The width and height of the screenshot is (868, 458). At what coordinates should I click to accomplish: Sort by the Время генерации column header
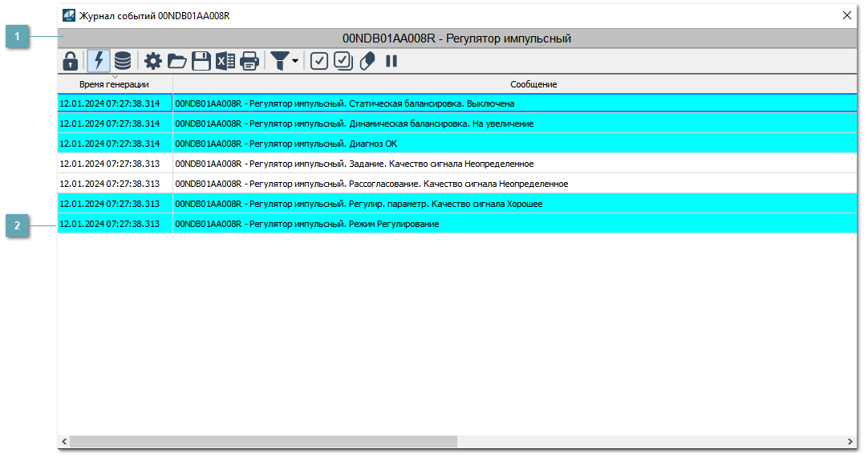tap(114, 84)
